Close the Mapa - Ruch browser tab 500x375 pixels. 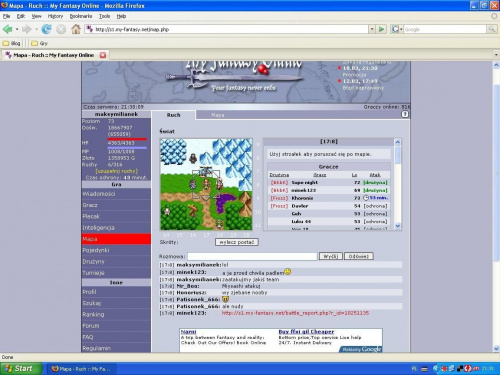103,55
